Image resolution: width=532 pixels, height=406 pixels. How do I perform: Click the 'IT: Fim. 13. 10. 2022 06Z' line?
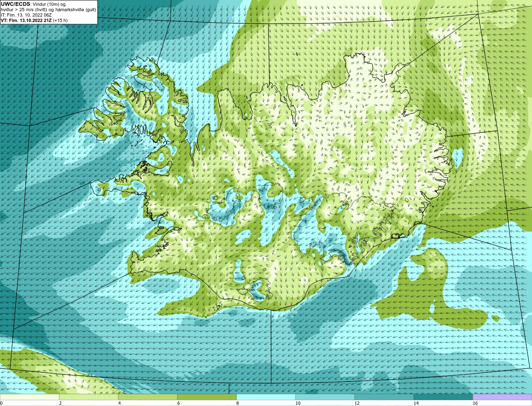(x=26, y=15)
